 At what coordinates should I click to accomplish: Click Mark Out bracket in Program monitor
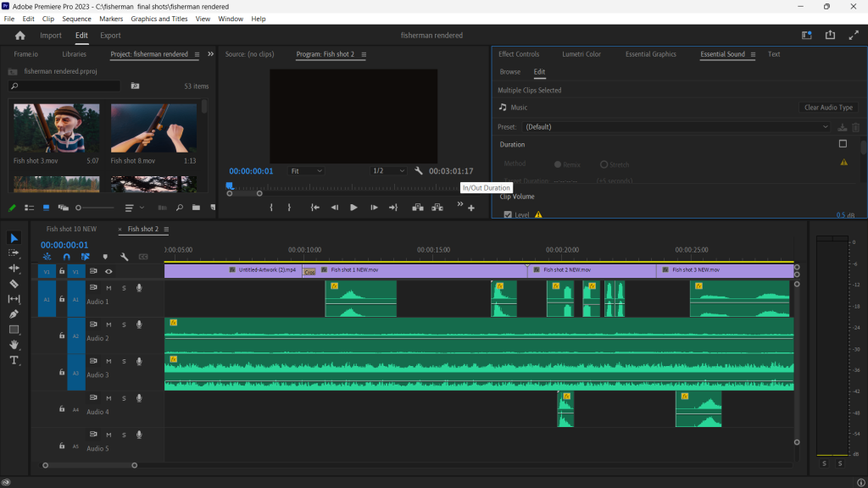(289, 208)
